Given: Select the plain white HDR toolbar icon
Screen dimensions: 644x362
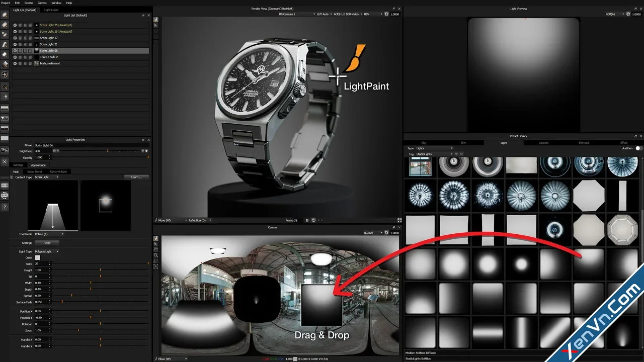Looking at the screenshot, I should click(x=5, y=138).
